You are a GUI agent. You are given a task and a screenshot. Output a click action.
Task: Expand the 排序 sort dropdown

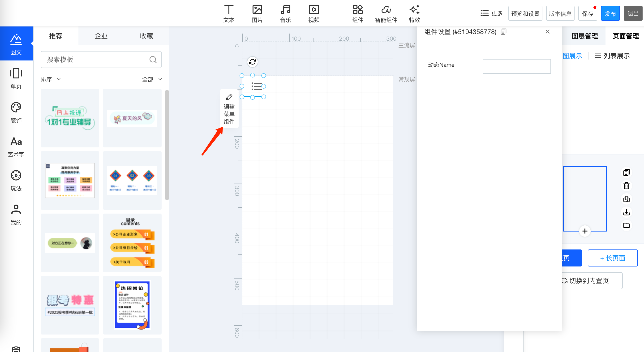[x=51, y=80]
